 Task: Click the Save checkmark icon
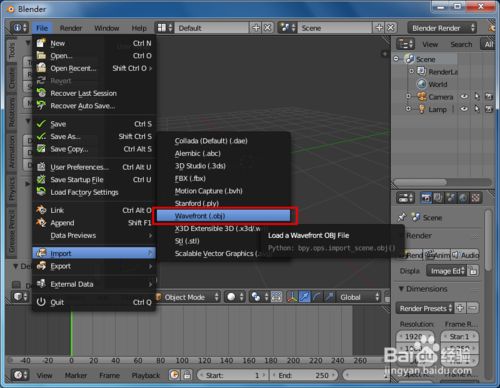(41, 124)
